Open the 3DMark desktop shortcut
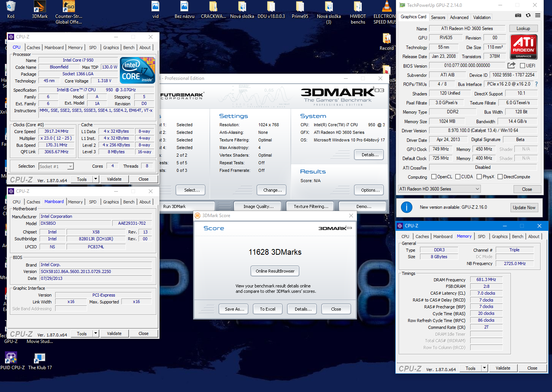The width and height of the screenshot is (552, 392). point(40,10)
